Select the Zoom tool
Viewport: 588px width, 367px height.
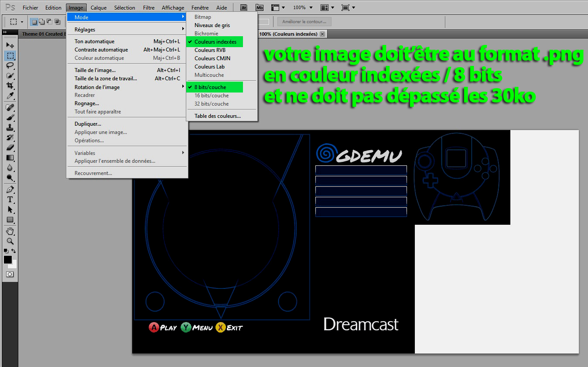(x=10, y=241)
